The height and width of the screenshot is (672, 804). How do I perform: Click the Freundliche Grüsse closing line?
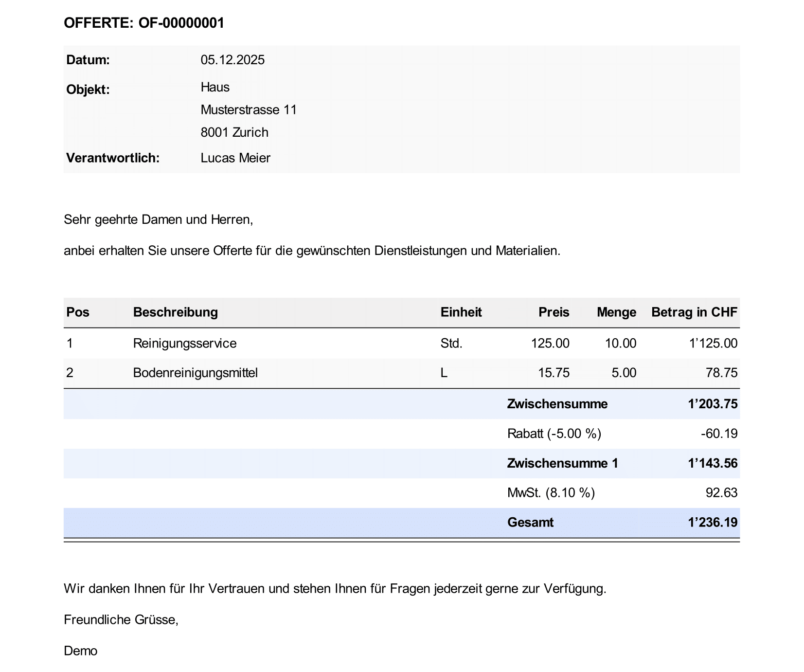tap(121, 620)
